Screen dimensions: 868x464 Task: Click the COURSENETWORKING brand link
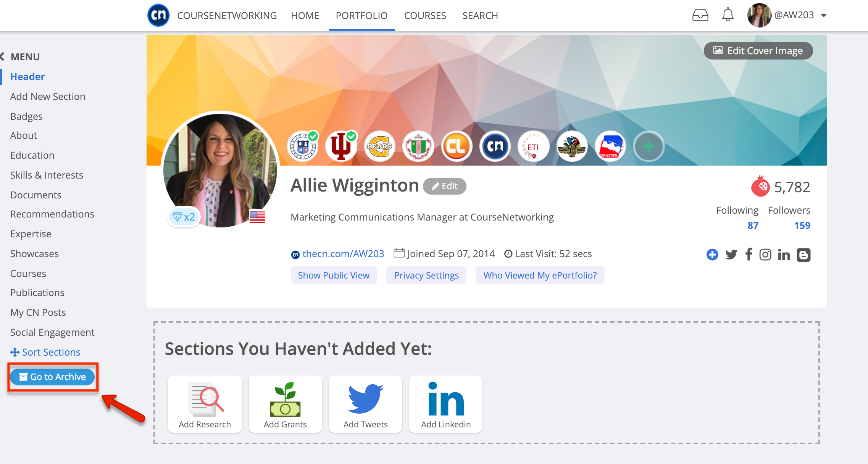(227, 16)
